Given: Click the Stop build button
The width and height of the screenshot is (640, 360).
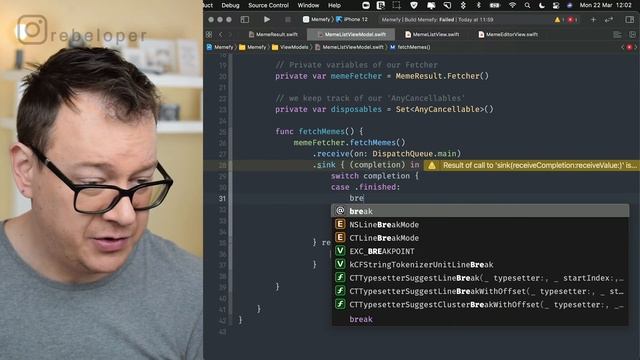Looking at the screenshot, I should coord(288,19).
